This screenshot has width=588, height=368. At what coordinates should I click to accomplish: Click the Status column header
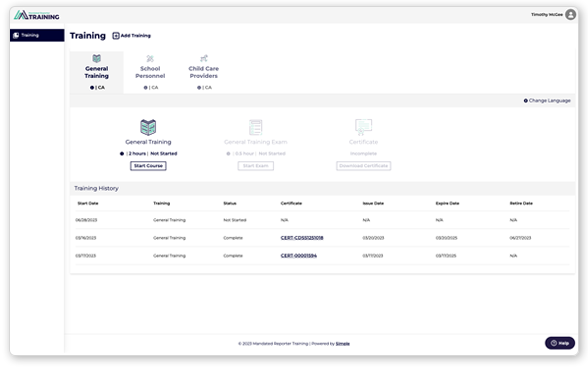(230, 203)
